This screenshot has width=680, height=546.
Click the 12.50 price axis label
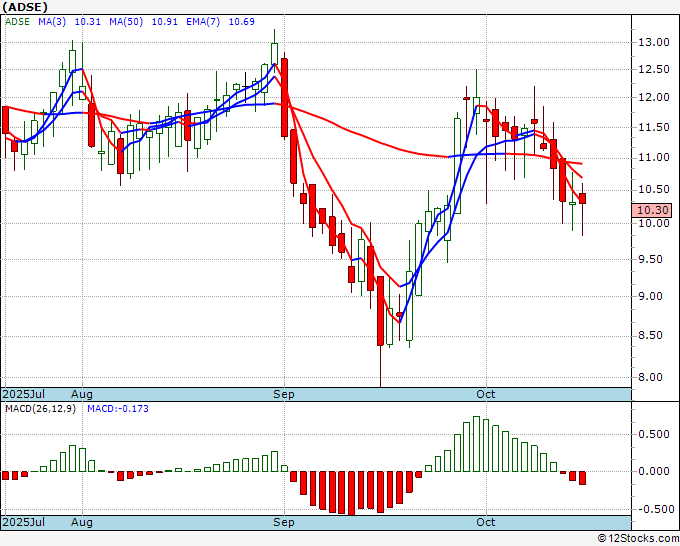[654, 69]
